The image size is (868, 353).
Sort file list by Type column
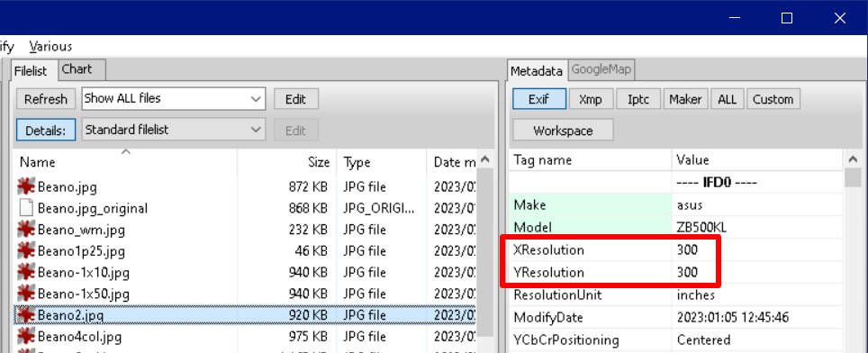tap(382, 162)
